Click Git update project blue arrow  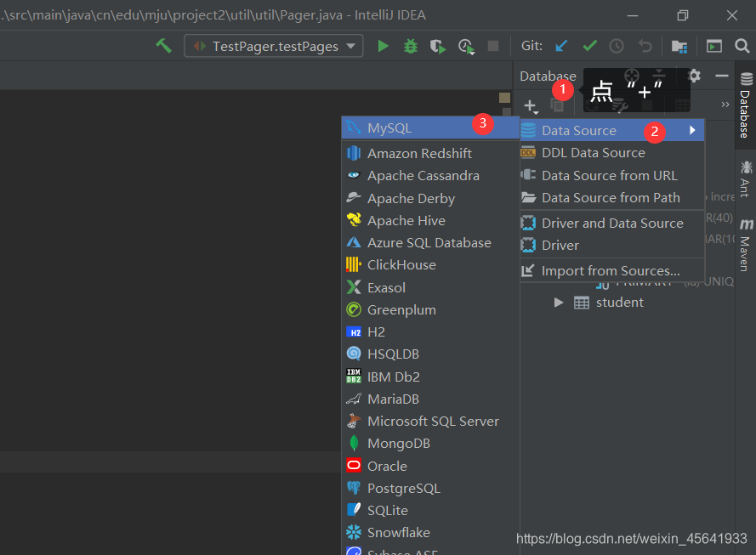(x=561, y=46)
